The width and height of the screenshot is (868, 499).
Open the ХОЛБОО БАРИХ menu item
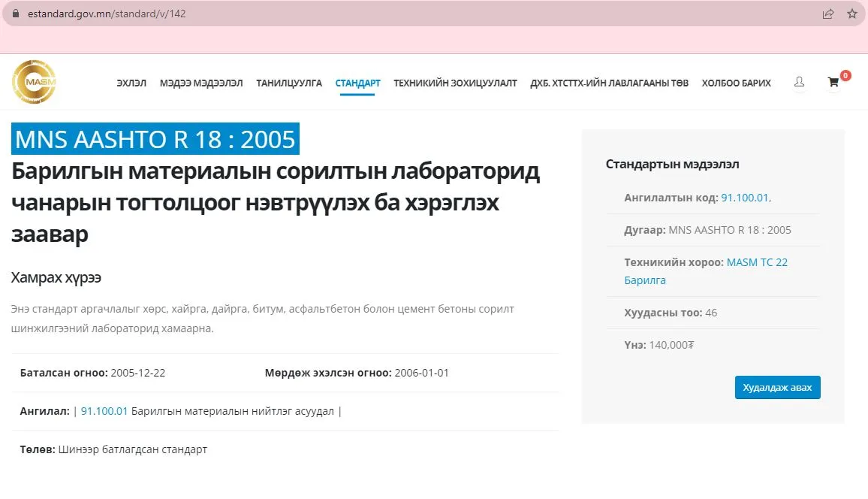737,83
